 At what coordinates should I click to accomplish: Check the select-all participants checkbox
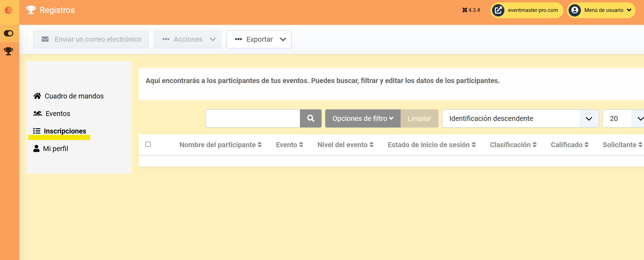tap(148, 144)
